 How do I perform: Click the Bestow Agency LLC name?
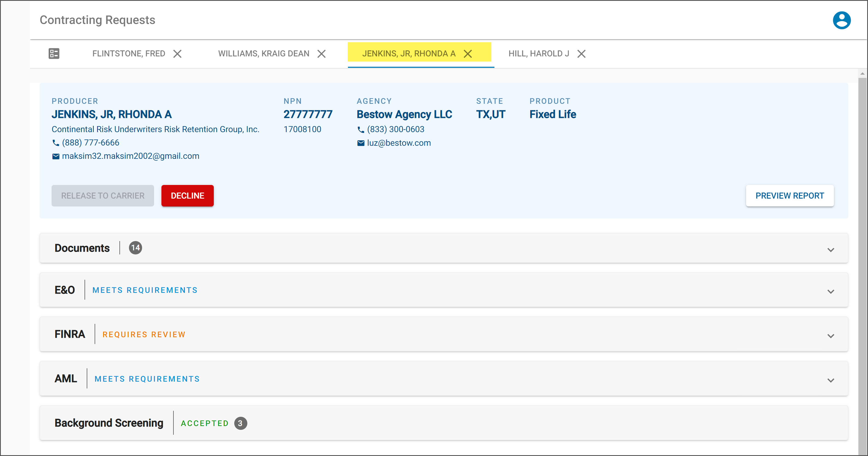point(404,114)
